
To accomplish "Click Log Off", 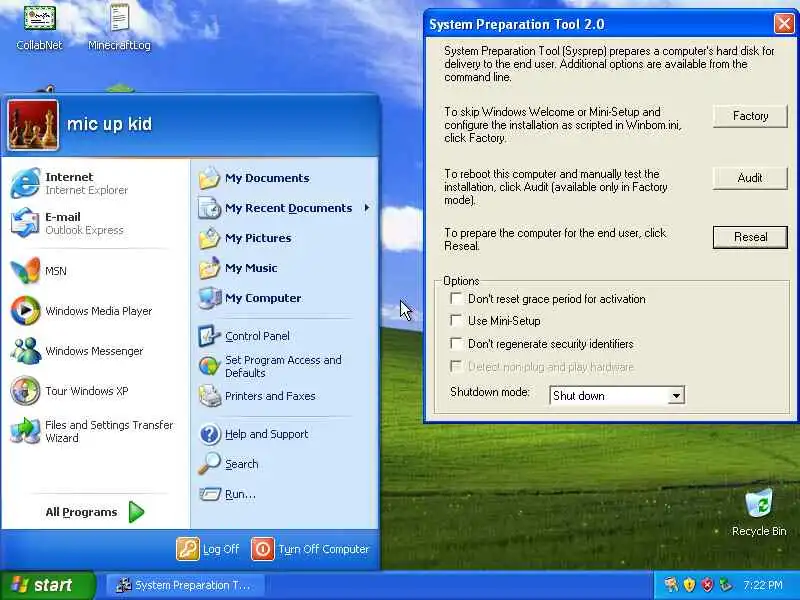I will [x=208, y=549].
